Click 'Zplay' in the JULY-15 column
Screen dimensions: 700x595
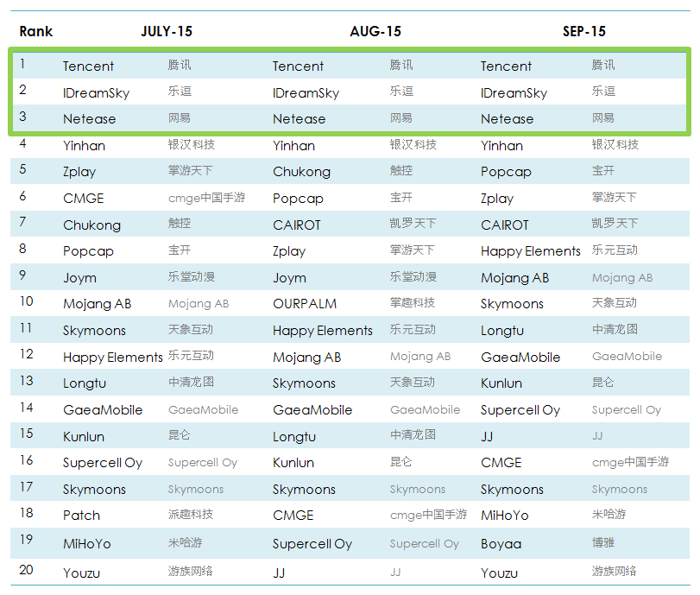coord(79,172)
